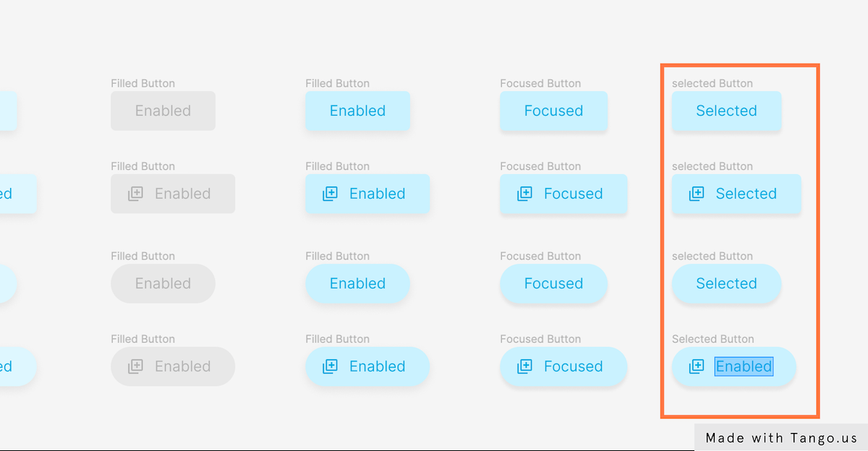Open the Made with Tango.us badge
This screenshot has width=868, height=451.
781,437
